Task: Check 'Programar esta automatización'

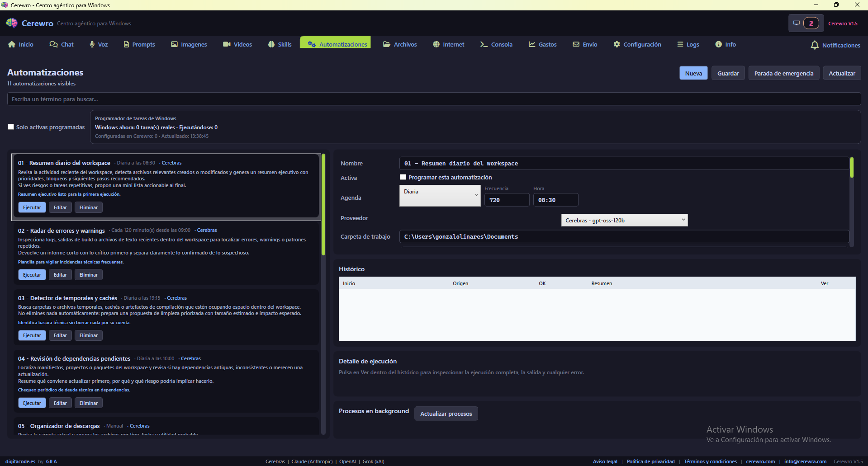Action: click(x=403, y=177)
